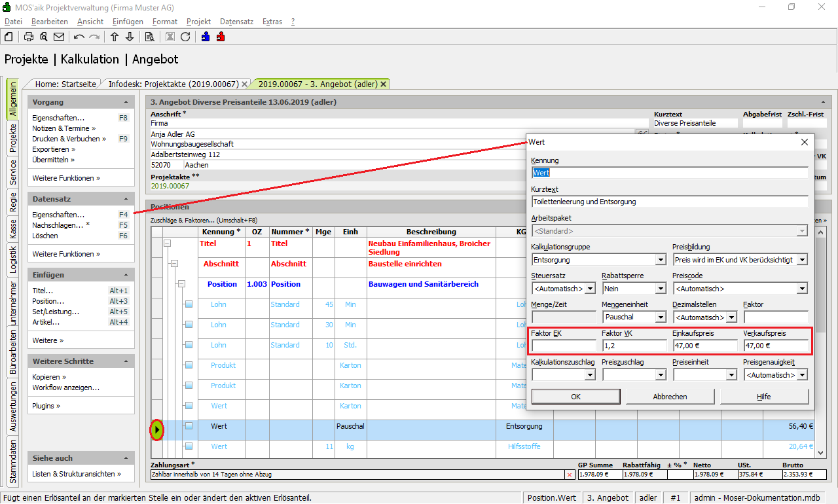This screenshot has height=504, width=838.
Task: Click into the Faktor VK field
Action: pos(634,346)
